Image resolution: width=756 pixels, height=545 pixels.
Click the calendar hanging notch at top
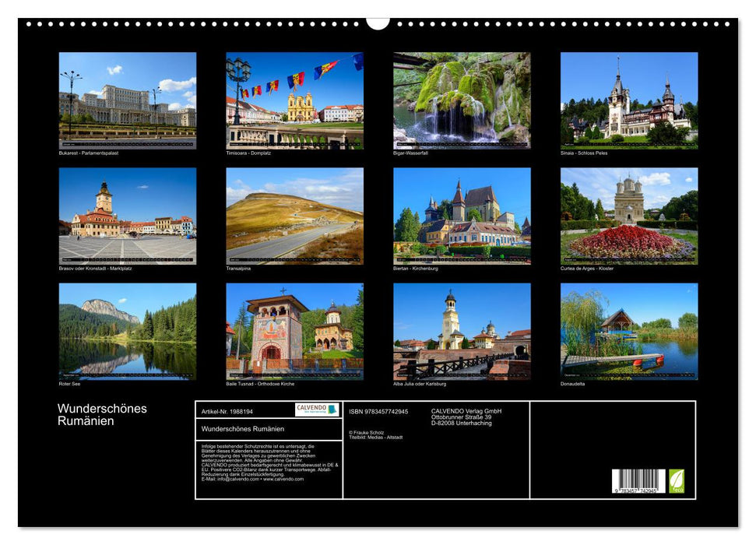coord(378,23)
